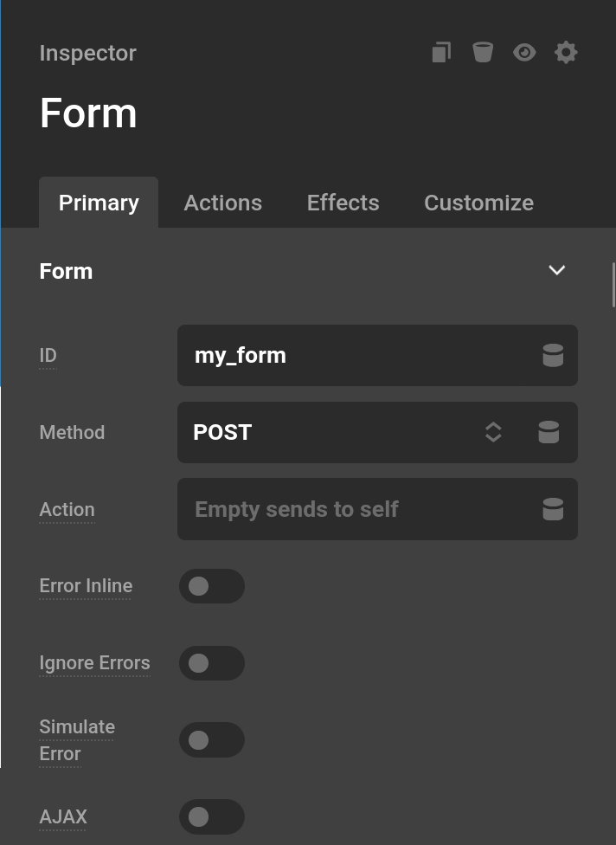Click the dynamic data icon beside the ID field
The height and width of the screenshot is (845, 616).
553,355
